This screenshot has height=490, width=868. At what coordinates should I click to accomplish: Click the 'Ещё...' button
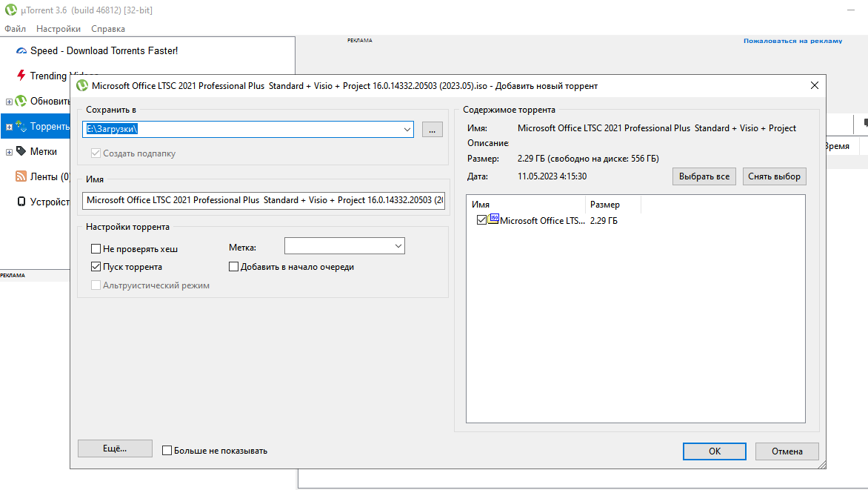[115, 448]
